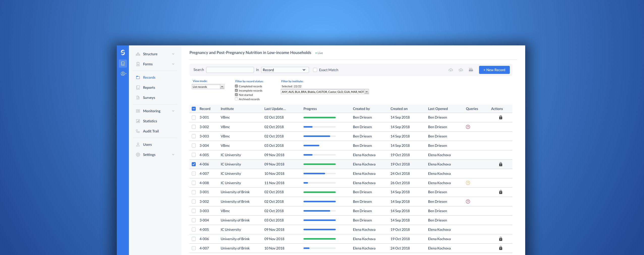
Task: Click the cloud upload icon in toolbar
Action: click(x=461, y=70)
